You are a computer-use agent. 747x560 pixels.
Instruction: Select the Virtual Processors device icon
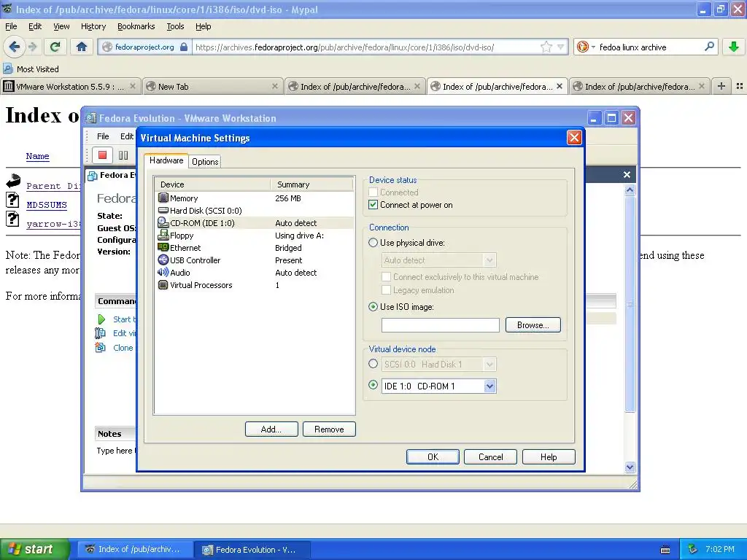(x=163, y=285)
